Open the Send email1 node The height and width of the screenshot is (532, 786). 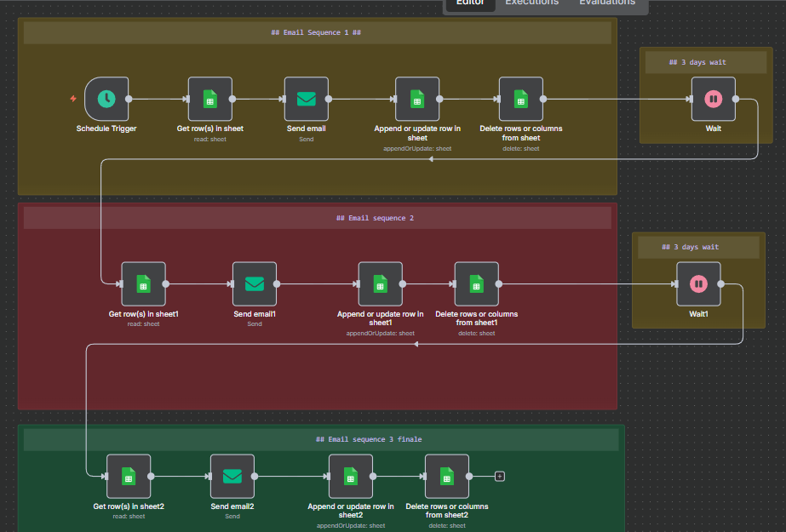(x=255, y=283)
